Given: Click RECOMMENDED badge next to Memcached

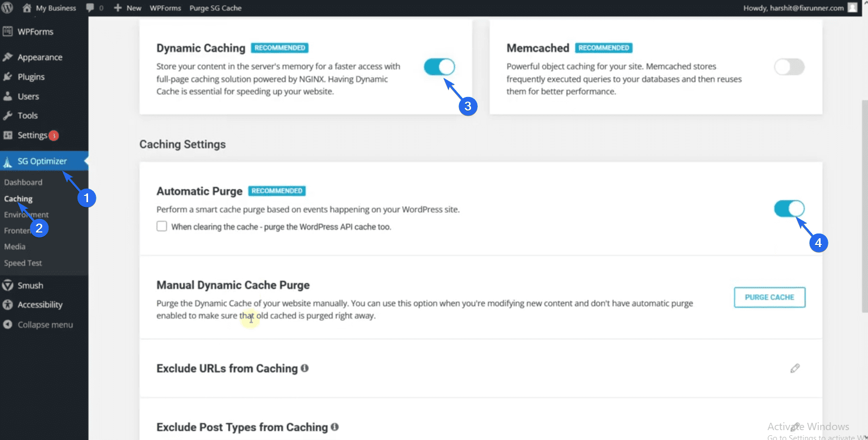Looking at the screenshot, I should 604,48.
